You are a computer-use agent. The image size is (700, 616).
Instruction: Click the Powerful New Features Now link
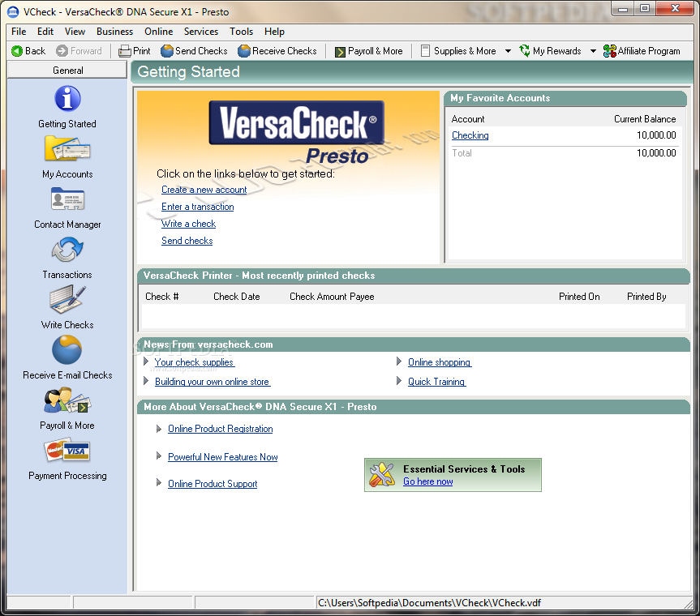[223, 457]
